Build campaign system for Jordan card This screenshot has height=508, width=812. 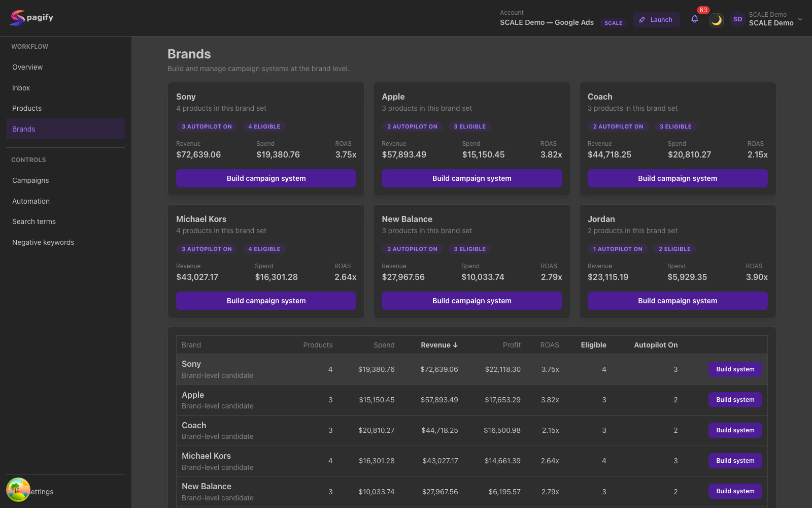click(678, 301)
